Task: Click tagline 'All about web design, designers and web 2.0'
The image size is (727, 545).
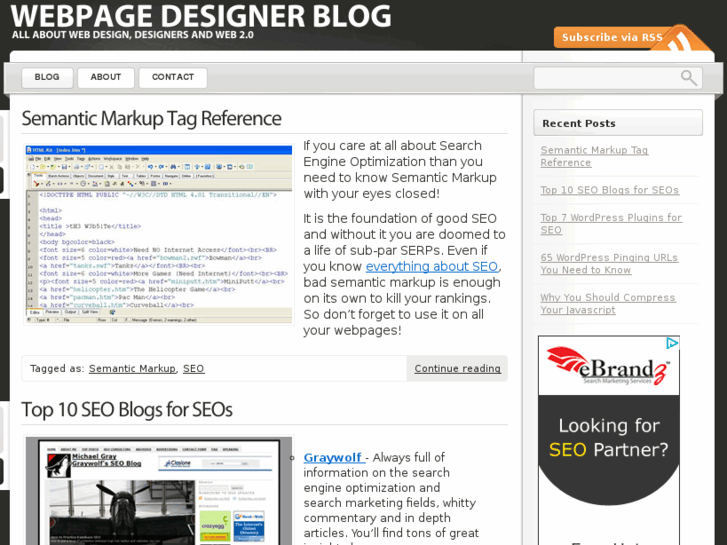Action: tap(133, 35)
